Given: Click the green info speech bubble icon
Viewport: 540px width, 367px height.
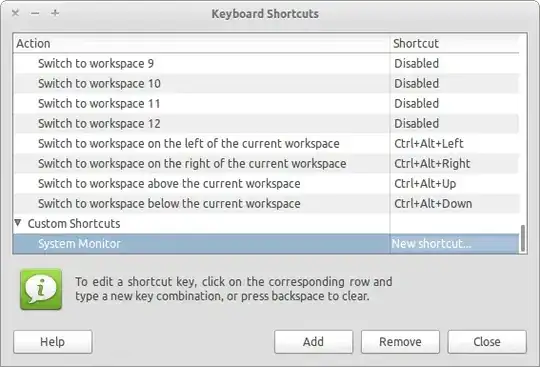Looking at the screenshot, I should (x=41, y=290).
